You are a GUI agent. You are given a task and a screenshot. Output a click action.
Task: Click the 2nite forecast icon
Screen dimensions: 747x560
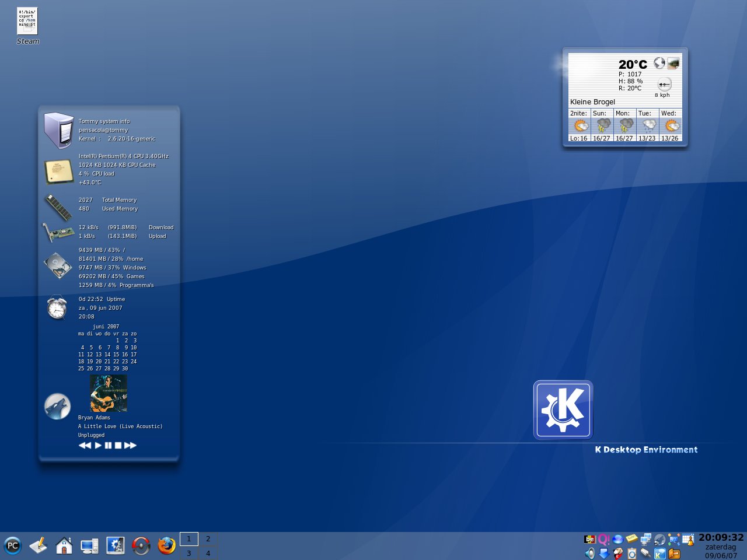(x=580, y=125)
